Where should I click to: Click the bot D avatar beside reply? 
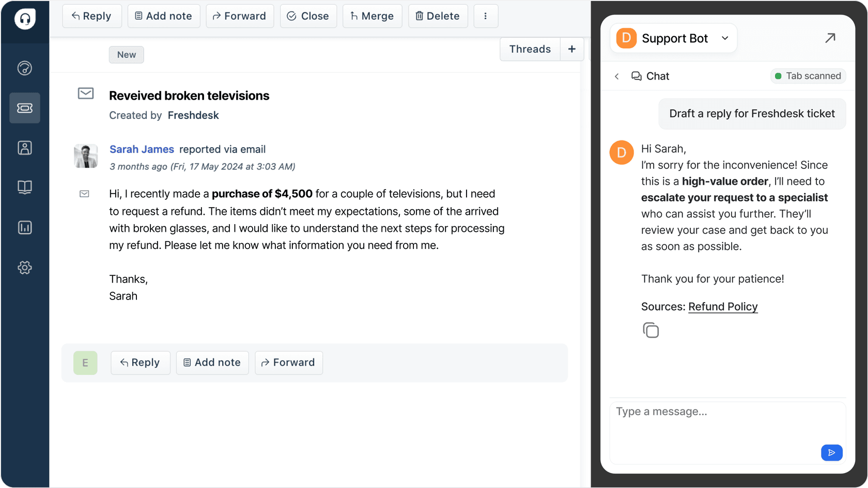click(x=622, y=152)
